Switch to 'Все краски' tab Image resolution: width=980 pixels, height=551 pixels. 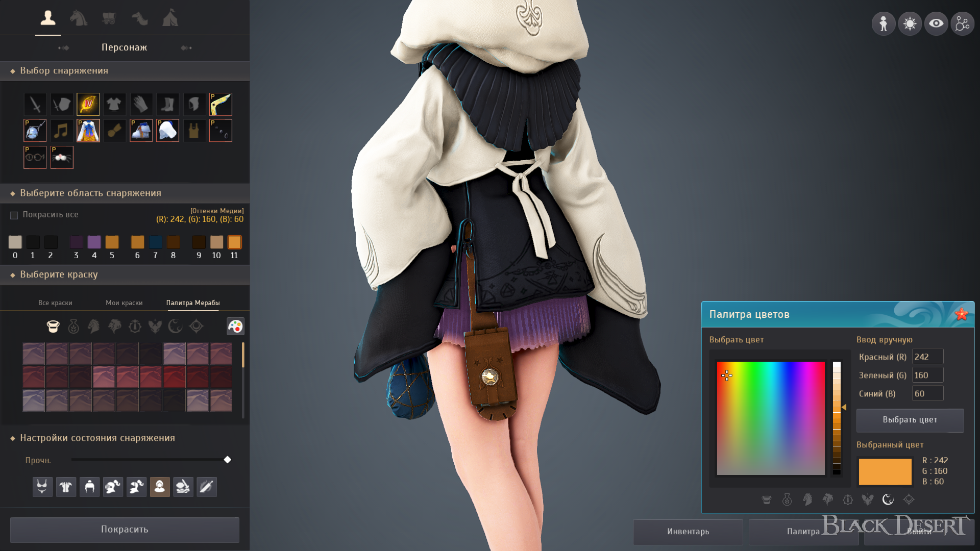pyautogui.click(x=55, y=303)
